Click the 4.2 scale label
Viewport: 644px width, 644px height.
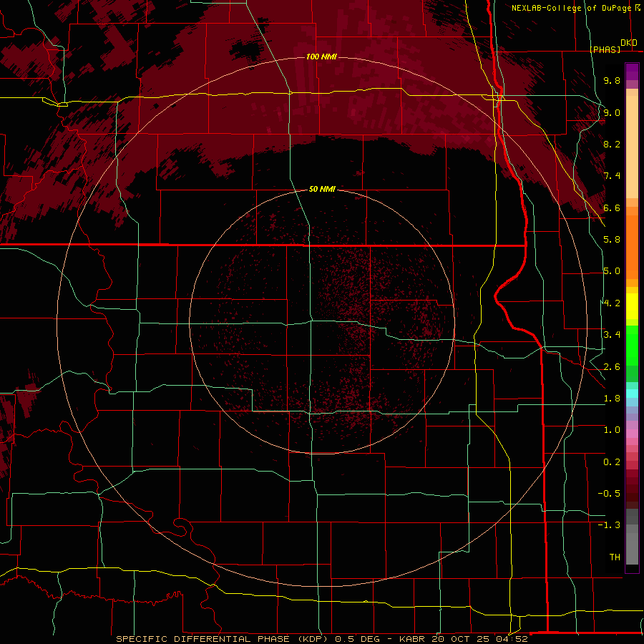pos(612,303)
